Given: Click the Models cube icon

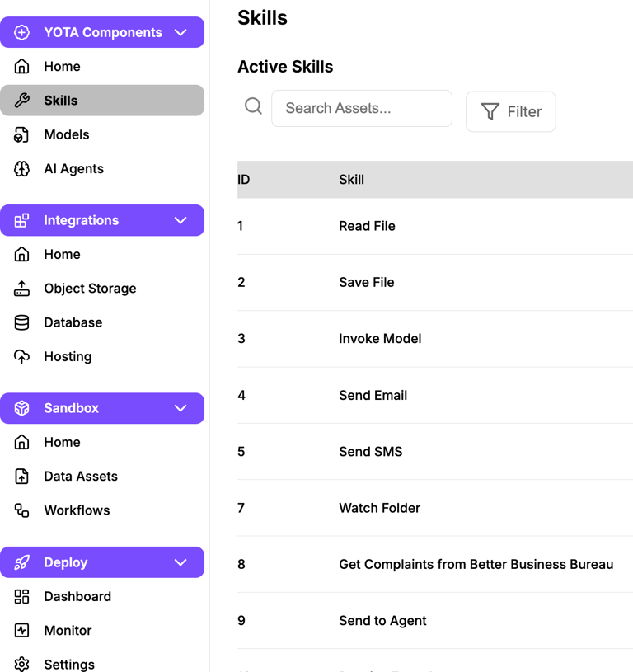Looking at the screenshot, I should [x=22, y=134].
